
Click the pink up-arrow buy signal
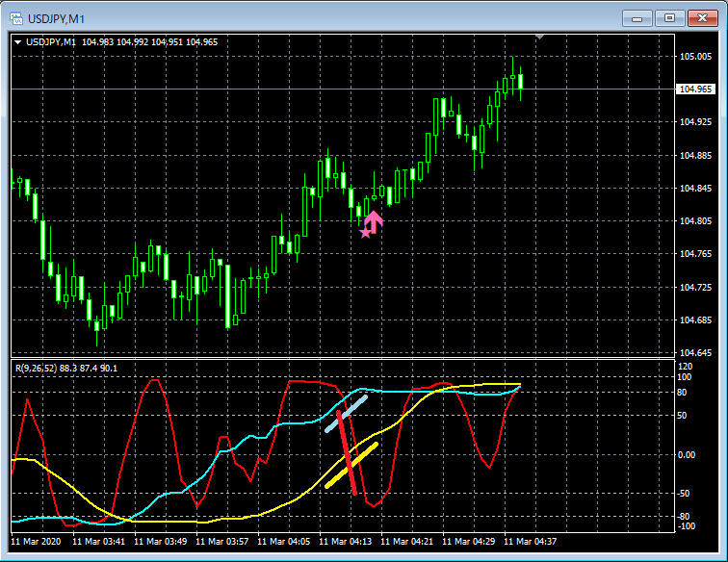pos(375,222)
